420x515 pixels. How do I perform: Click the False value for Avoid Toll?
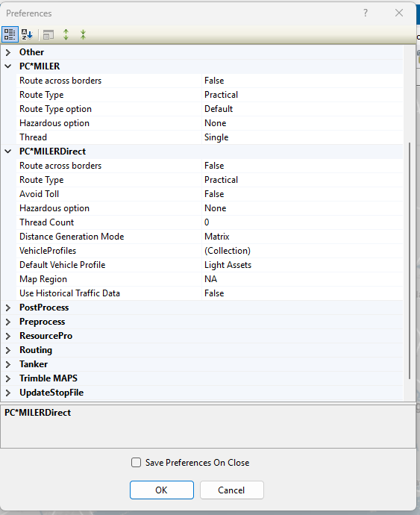click(x=302, y=194)
